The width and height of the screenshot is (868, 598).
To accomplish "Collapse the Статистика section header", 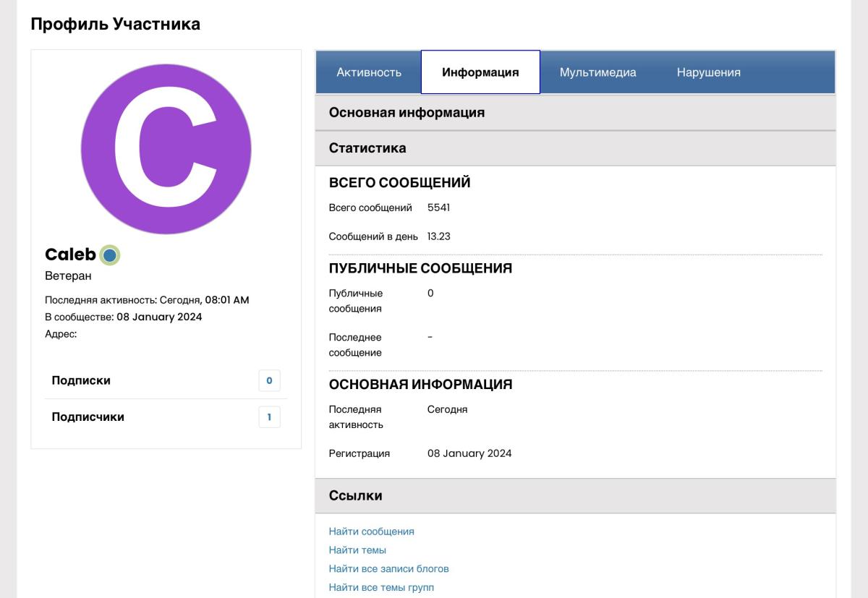I will tap(368, 147).
